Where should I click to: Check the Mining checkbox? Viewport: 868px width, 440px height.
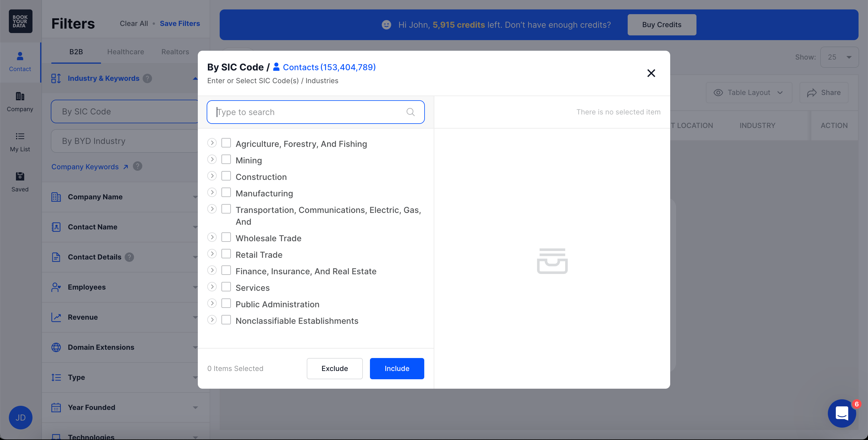[x=226, y=160]
